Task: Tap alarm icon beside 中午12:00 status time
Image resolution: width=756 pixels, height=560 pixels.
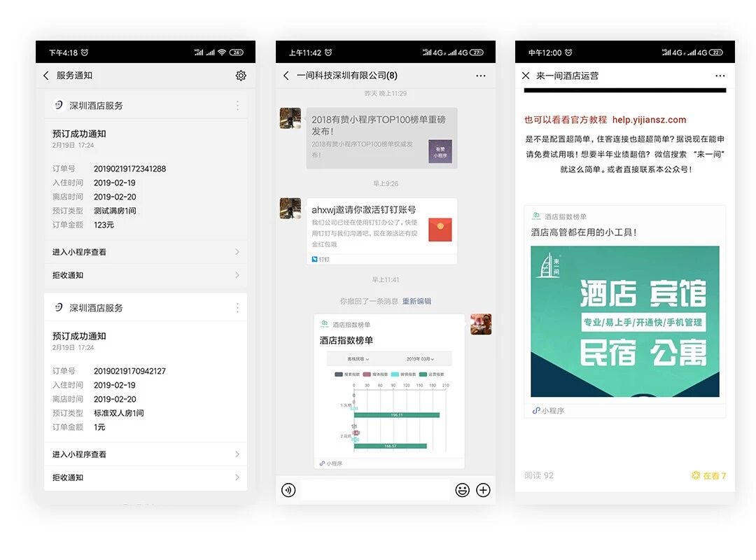Action: [x=568, y=52]
